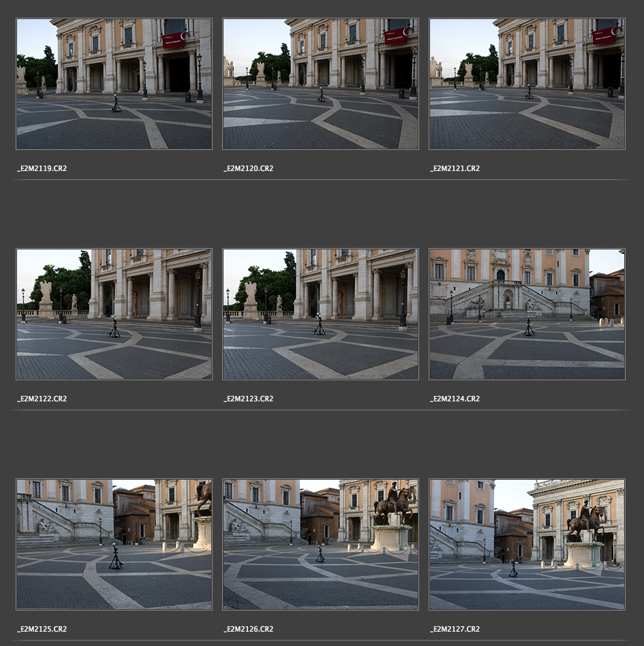Select the filename caption _E2M2125.CR2
Image resolution: width=644 pixels, height=646 pixels.
42,629
